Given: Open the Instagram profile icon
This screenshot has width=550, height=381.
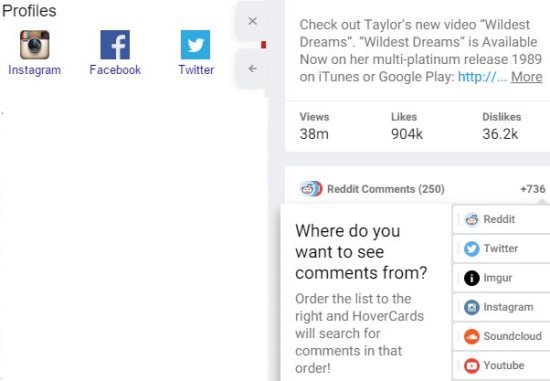Looking at the screenshot, I should pos(34,45).
